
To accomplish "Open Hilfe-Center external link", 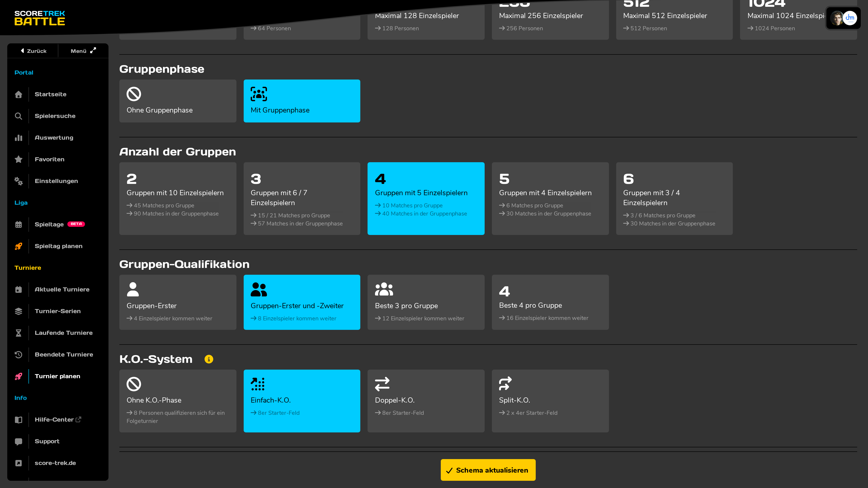I will coord(58,420).
